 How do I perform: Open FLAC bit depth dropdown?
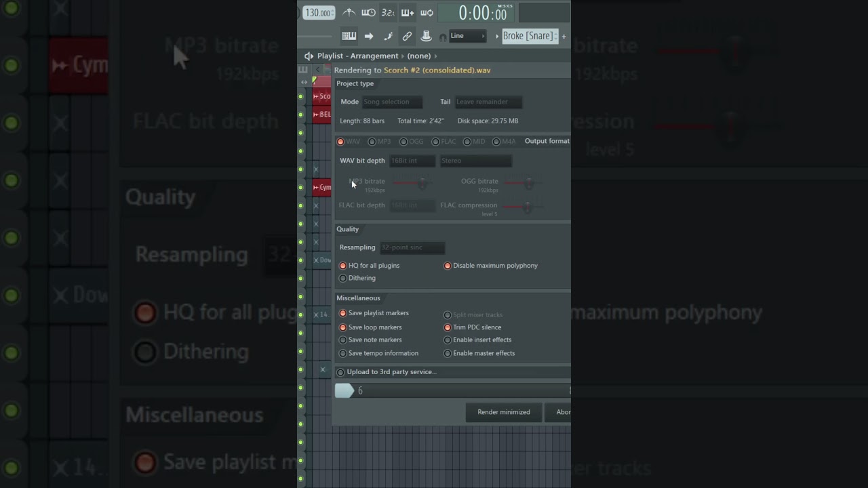tap(412, 205)
